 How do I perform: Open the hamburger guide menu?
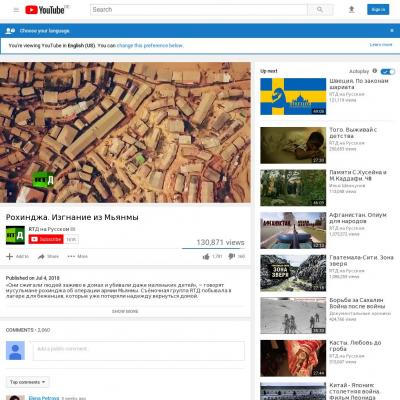point(16,10)
